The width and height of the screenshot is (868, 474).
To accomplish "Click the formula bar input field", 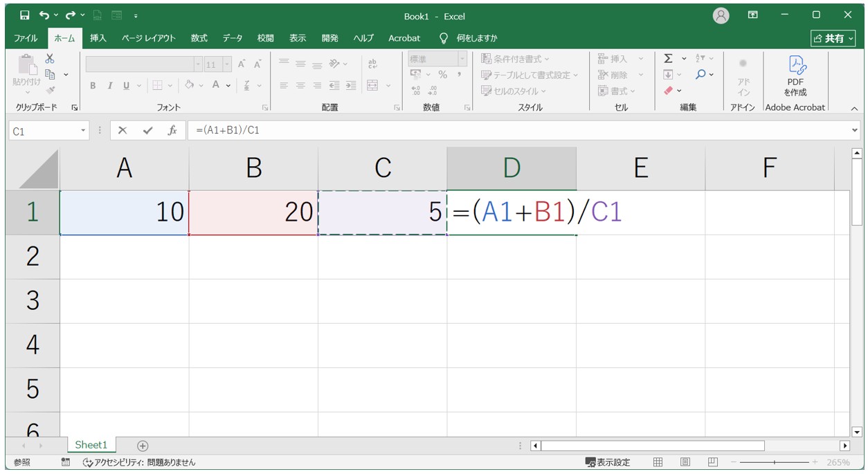I will pyautogui.click(x=519, y=130).
